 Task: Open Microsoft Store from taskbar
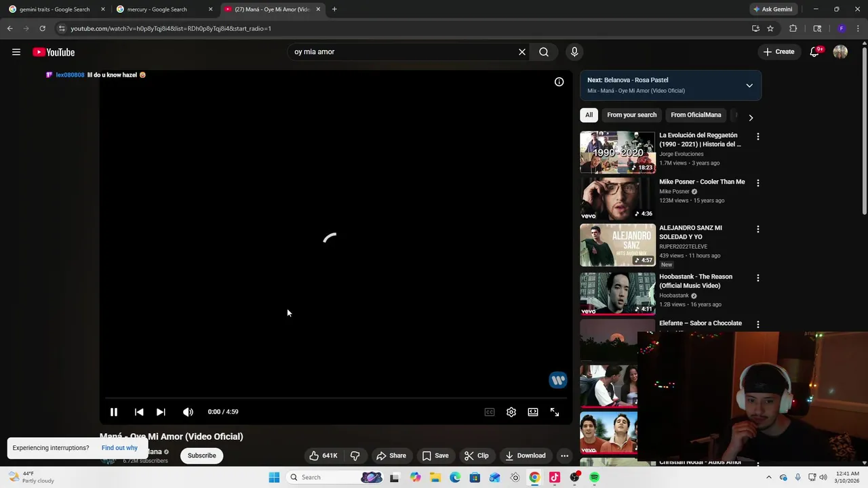475,477
